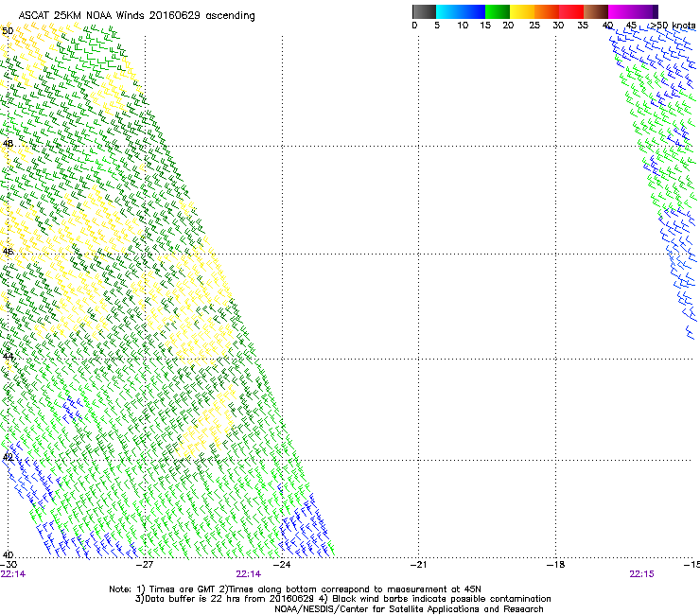Screen dimensions: 700x615
Task: Select the red 30-35 knots color segment
Action: click(x=571, y=11)
